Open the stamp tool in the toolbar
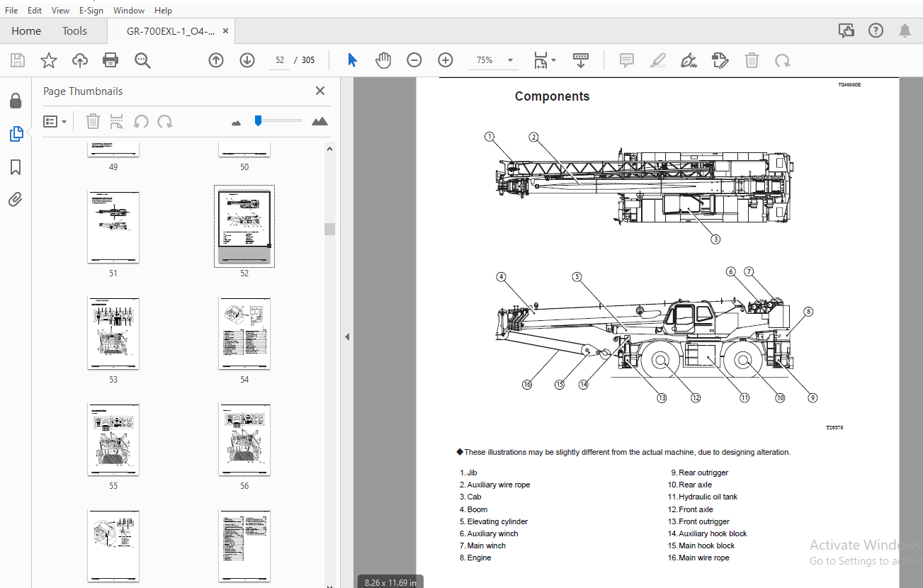This screenshot has width=923, height=588. [720, 60]
